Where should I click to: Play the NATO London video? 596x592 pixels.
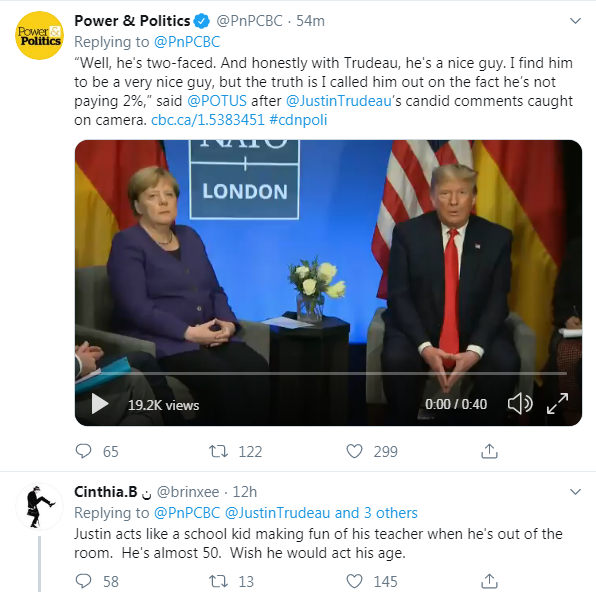click(100, 404)
